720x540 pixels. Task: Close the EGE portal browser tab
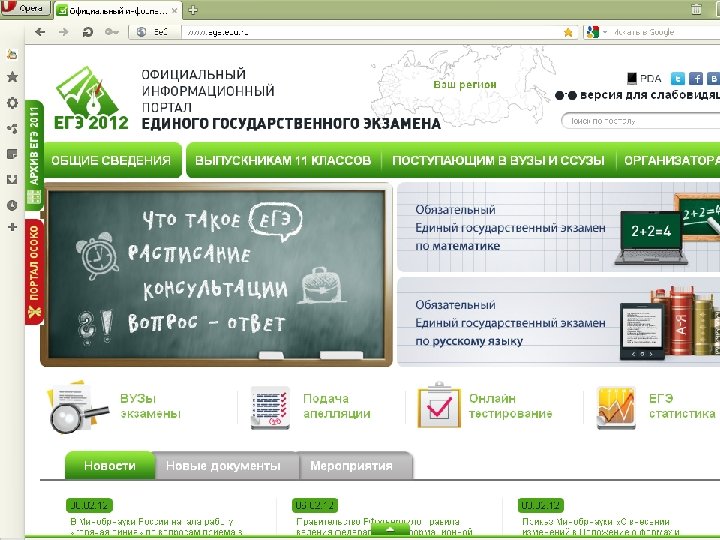click(x=174, y=11)
